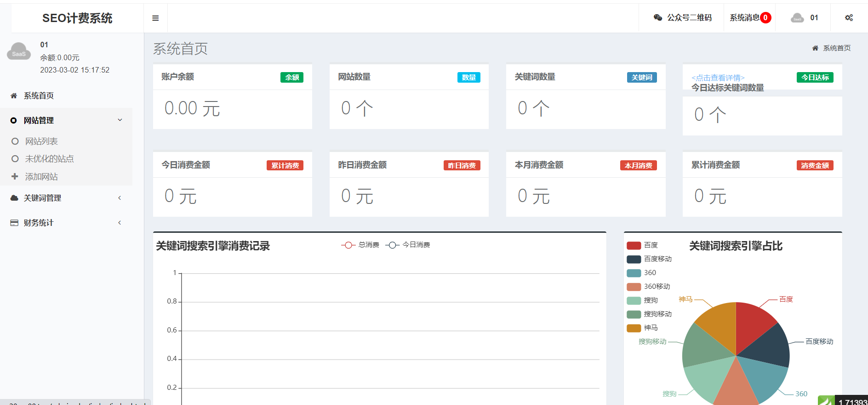This screenshot has width=868, height=405.
Task: Click the 关键词搜索引擎消费记录 chart title
Action: pos(213,246)
